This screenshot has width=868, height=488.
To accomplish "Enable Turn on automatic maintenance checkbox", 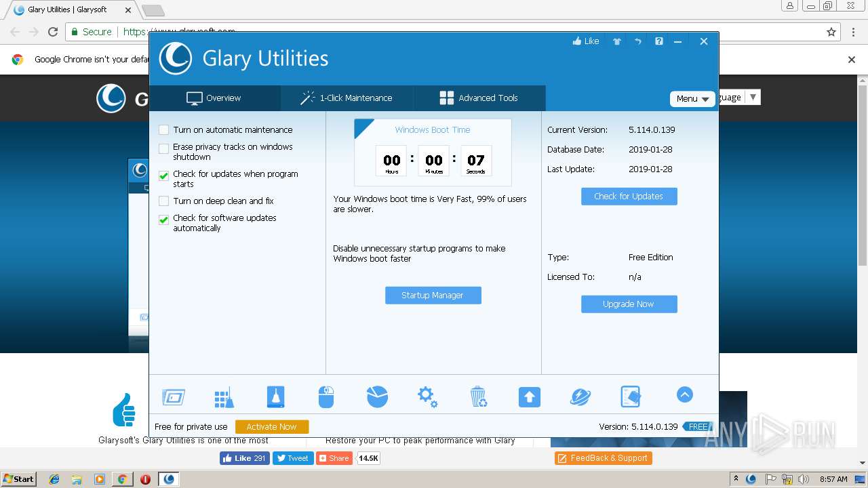I will coord(163,130).
